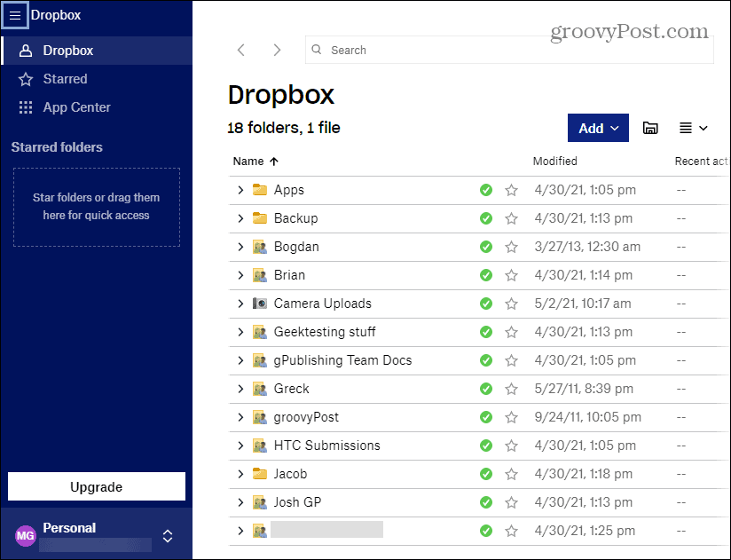Select the text "Josh GP"
The height and width of the screenshot is (560, 731).
[x=297, y=502]
